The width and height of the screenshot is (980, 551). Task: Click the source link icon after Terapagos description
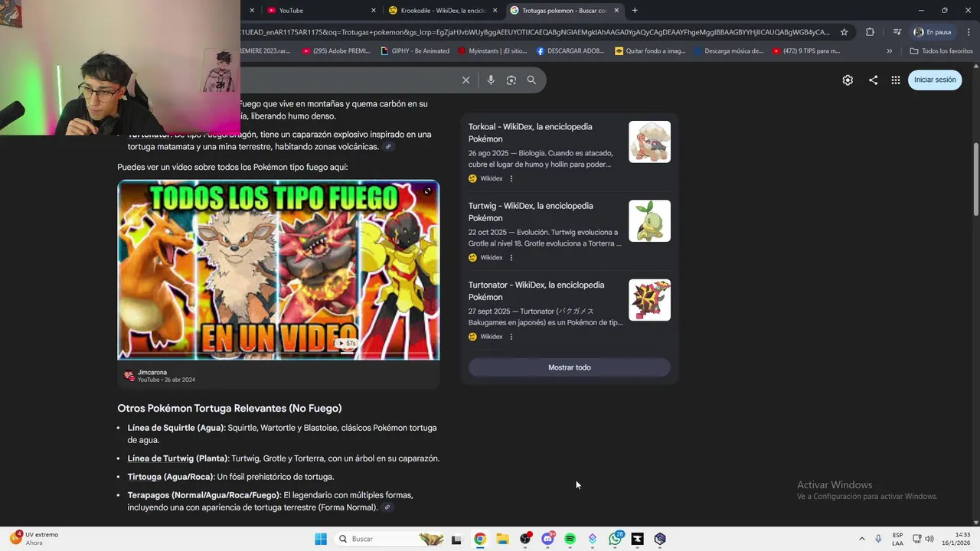coord(387,507)
